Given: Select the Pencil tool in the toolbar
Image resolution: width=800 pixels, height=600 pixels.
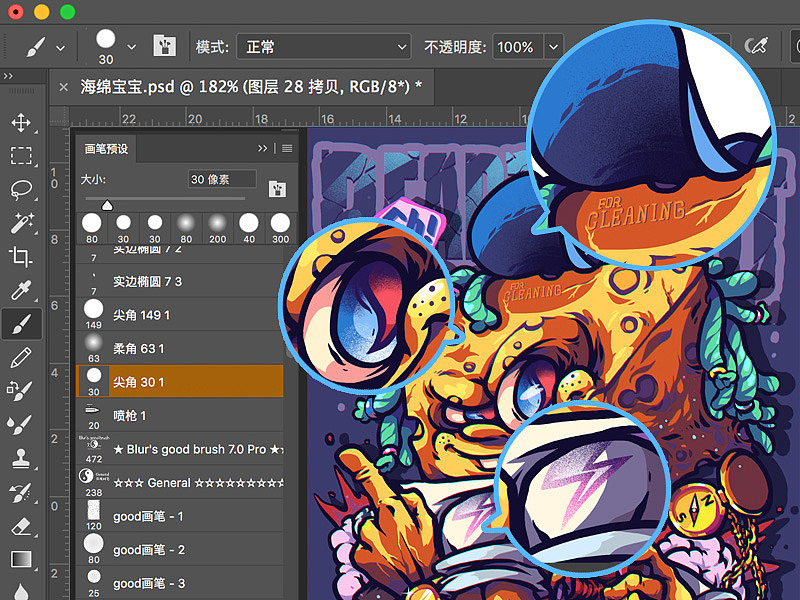Looking at the screenshot, I should coord(19,356).
